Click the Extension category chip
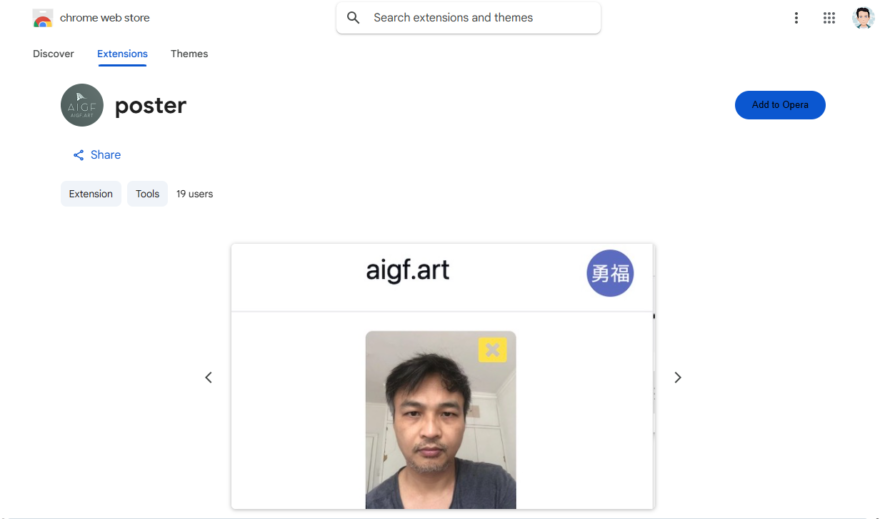The width and height of the screenshot is (885, 519). point(91,193)
